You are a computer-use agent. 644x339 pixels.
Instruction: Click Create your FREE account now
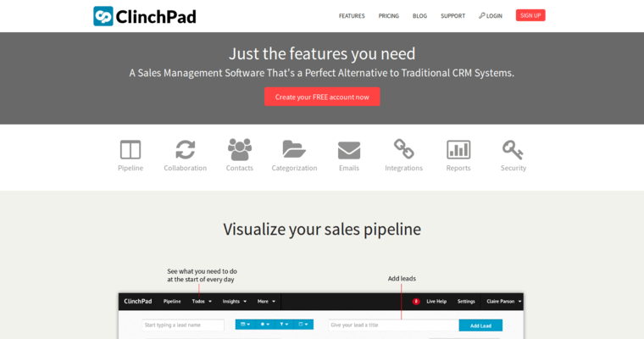click(322, 97)
